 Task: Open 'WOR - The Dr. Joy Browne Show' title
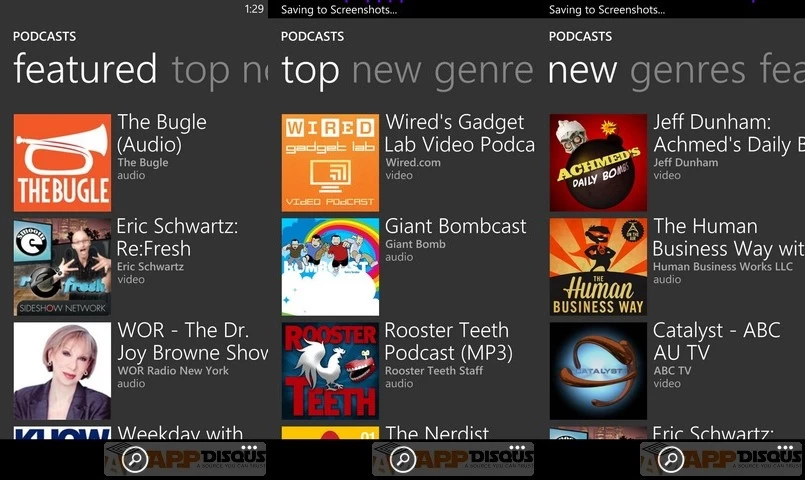pos(193,341)
